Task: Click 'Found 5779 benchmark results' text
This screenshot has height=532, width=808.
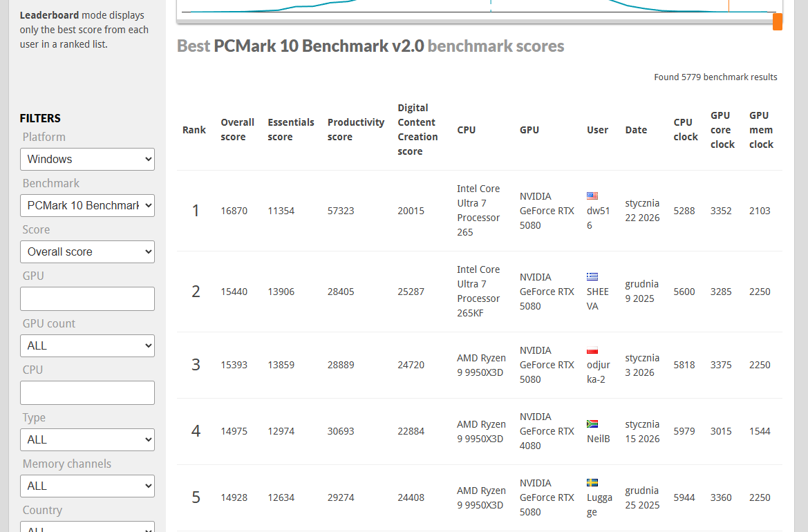Action: click(x=715, y=77)
